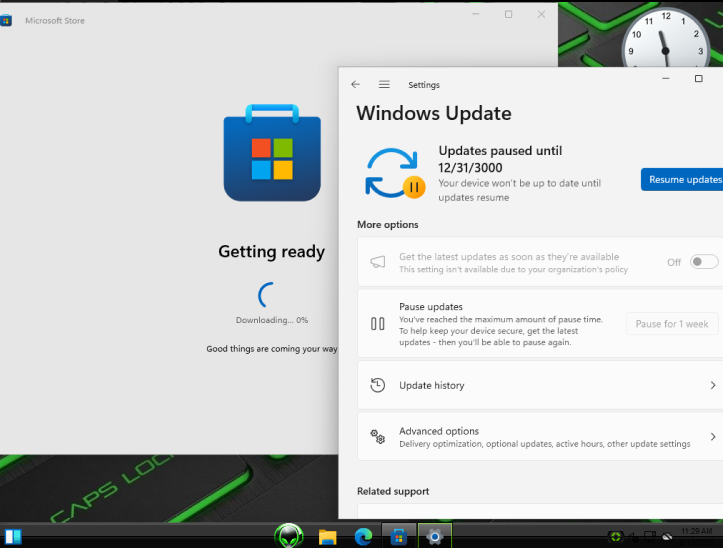Go back using the Settings back arrow

[x=355, y=84]
